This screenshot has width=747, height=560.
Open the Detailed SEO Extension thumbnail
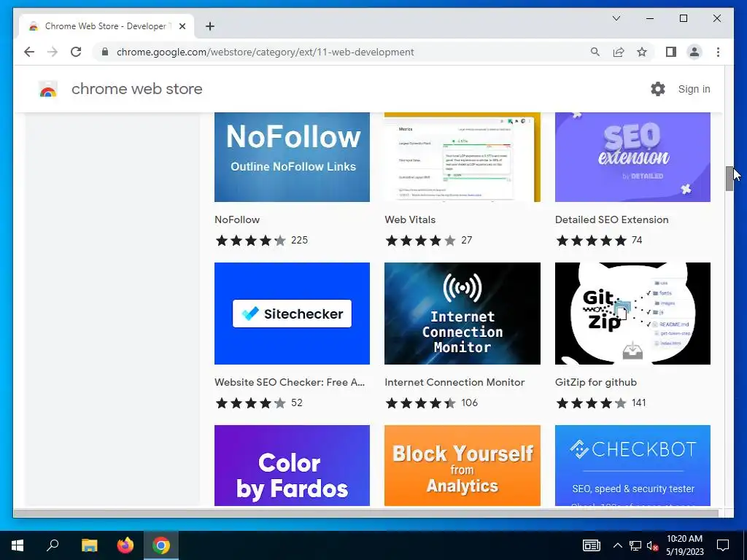coord(632,157)
